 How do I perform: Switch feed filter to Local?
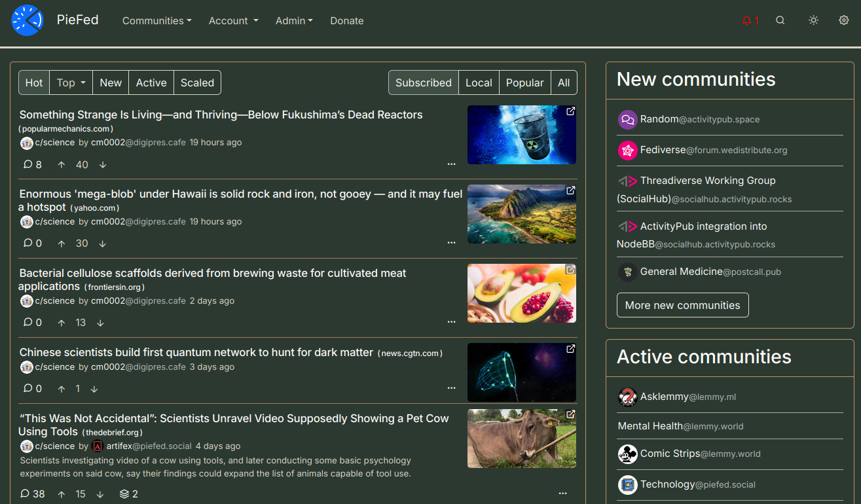click(478, 82)
